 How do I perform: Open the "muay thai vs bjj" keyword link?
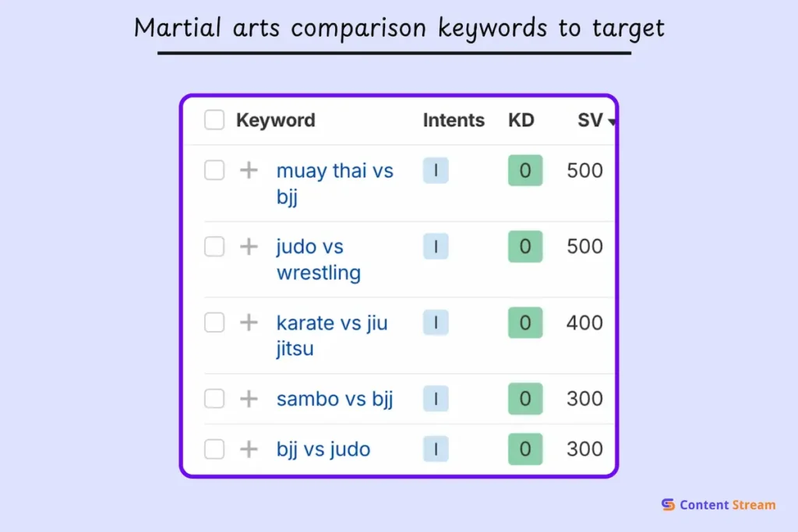pos(335,171)
